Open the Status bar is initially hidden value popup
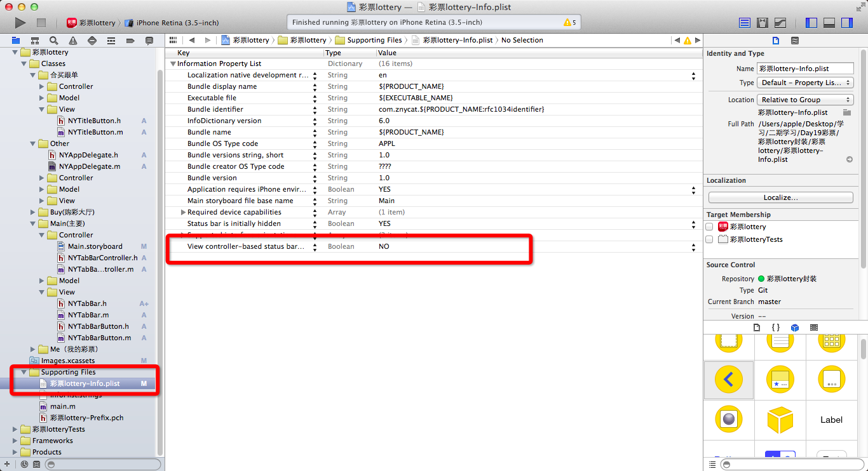The image size is (868, 471). pos(693,223)
